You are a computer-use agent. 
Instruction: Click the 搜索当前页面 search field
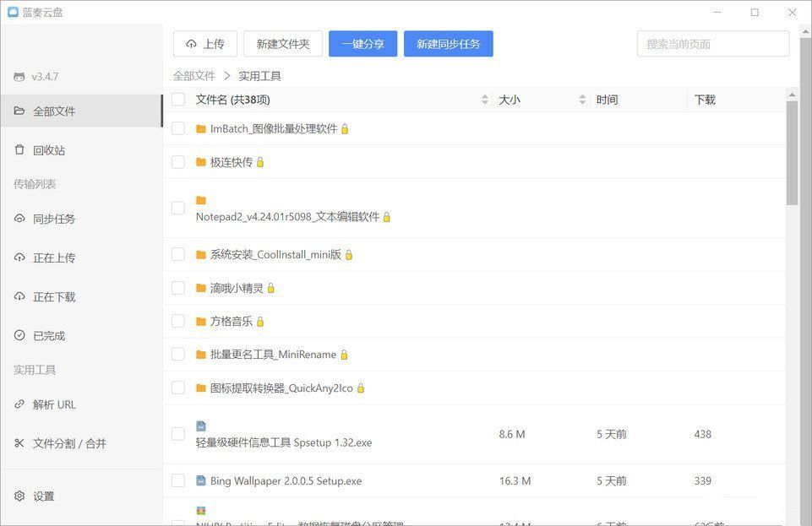(712, 44)
